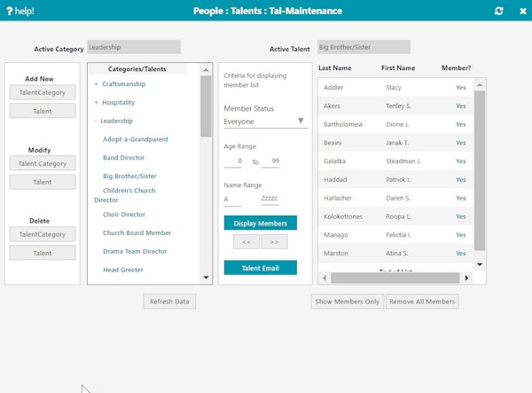Expand the Craftsmanship category
Screen dimensions: 532x393
tap(96, 84)
